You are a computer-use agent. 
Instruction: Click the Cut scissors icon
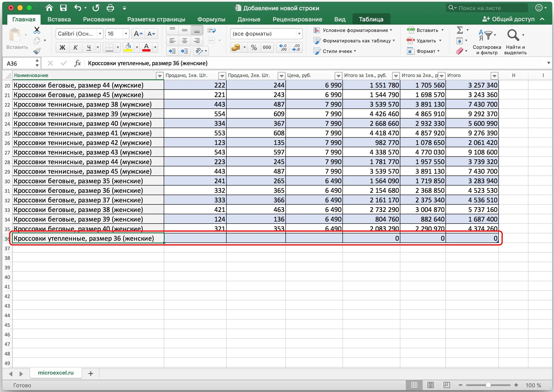click(37, 30)
